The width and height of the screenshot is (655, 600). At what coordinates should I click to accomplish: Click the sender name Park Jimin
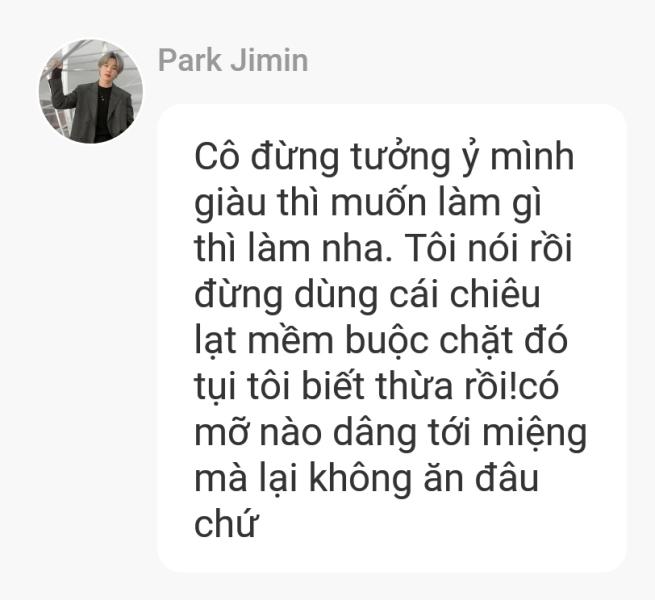tap(233, 61)
